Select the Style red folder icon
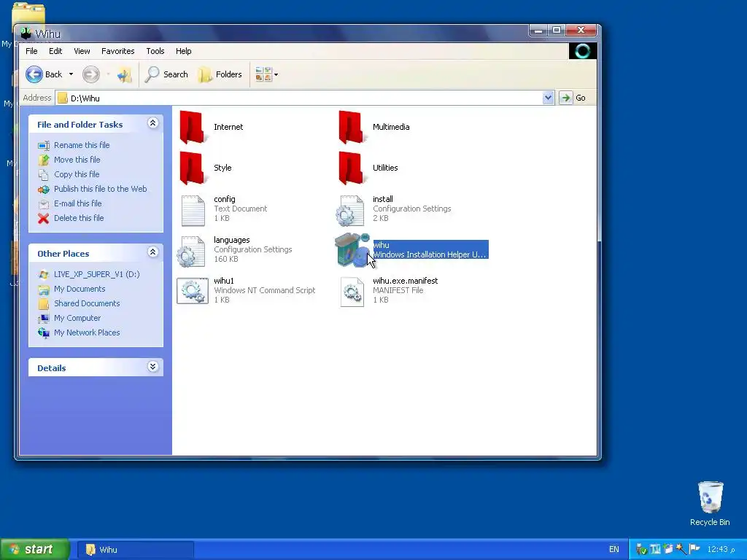Screen dimensions: 747x560 click(193, 168)
